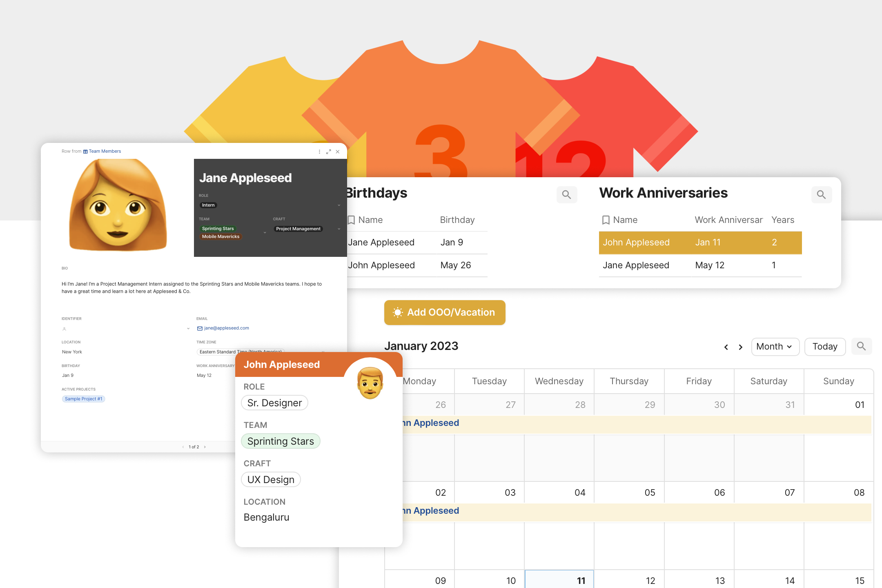Click the May 26 birthday cell
Image resolution: width=882 pixels, height=588 pixels.
tap(456, 265)
